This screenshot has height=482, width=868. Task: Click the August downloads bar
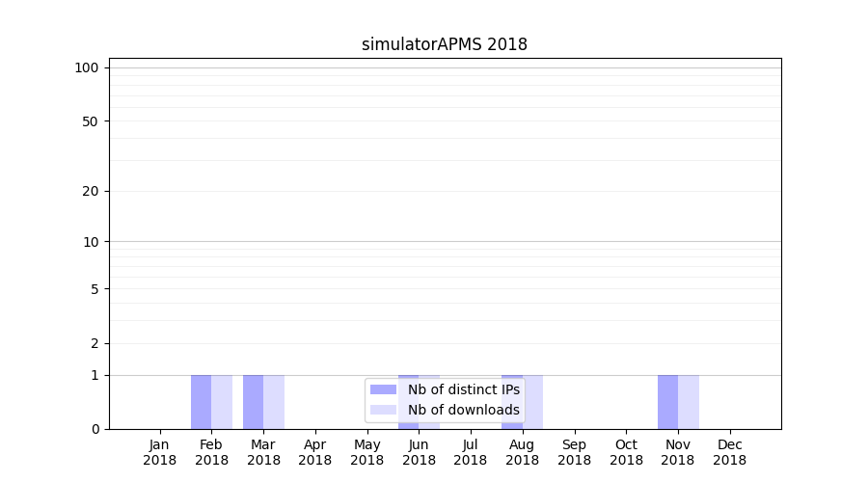[533, 402]
